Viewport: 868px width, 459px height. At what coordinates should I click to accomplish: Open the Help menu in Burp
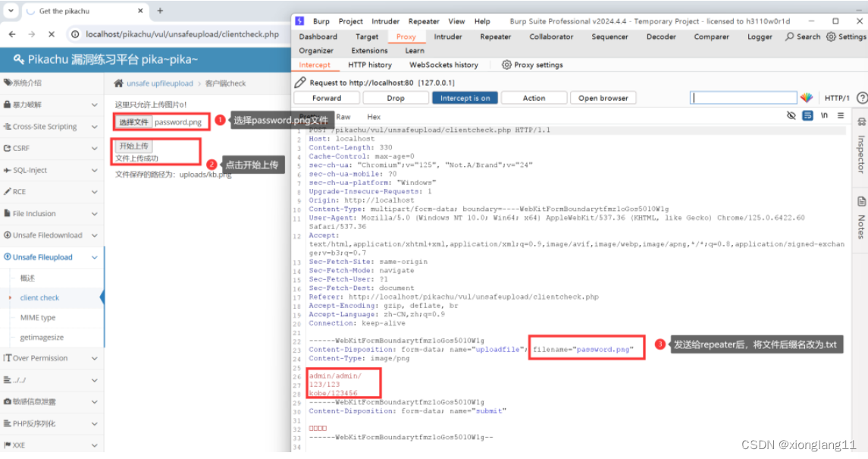(x=482, y=21)
